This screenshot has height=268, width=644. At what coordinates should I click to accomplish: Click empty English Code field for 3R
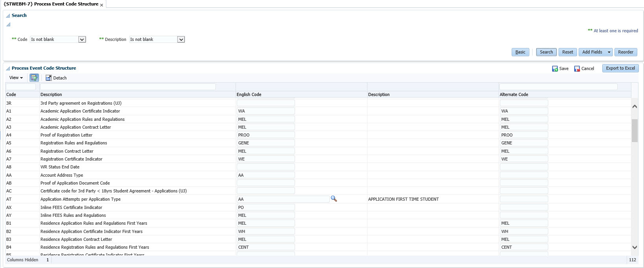click(x=266, y=103)
